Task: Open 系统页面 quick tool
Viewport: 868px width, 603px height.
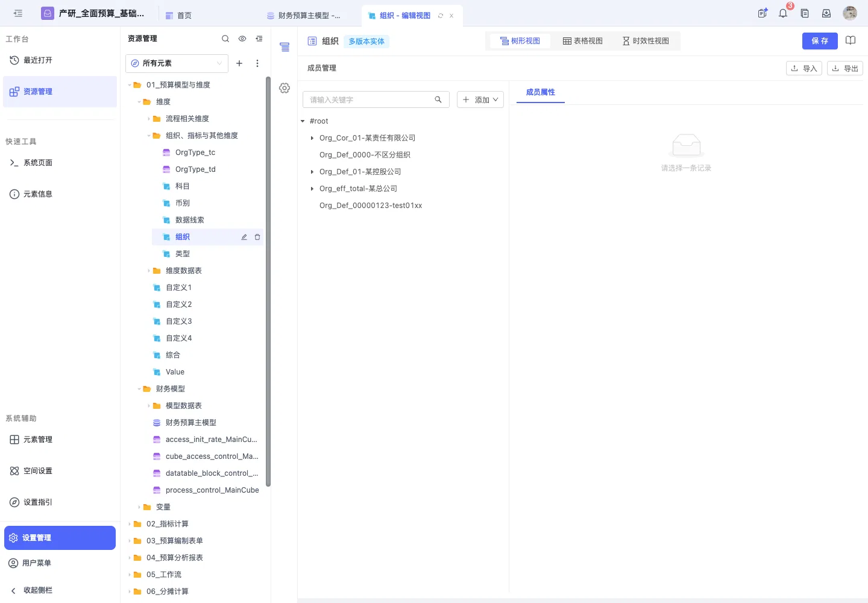Action: (60, 163)
